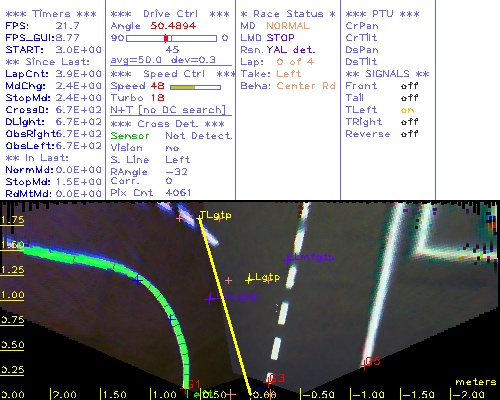Click the Lgtp yellow cross marker
The height and width of the screenshot is (400, 500).
(x=249, y=279)
